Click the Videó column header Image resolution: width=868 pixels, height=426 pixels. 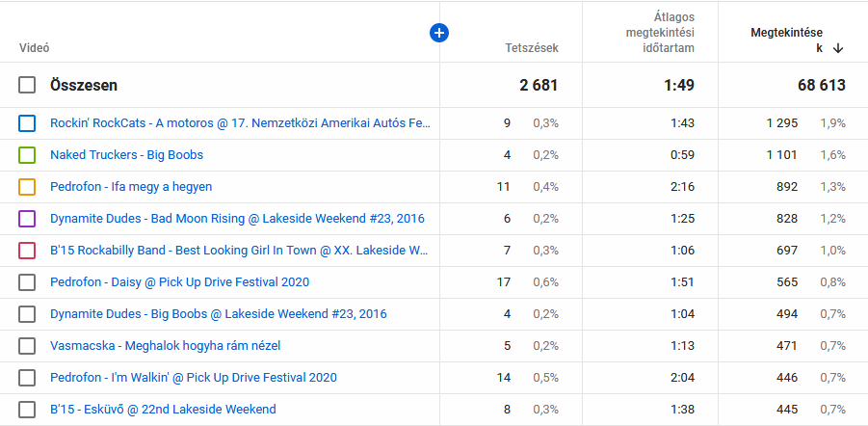34,48
